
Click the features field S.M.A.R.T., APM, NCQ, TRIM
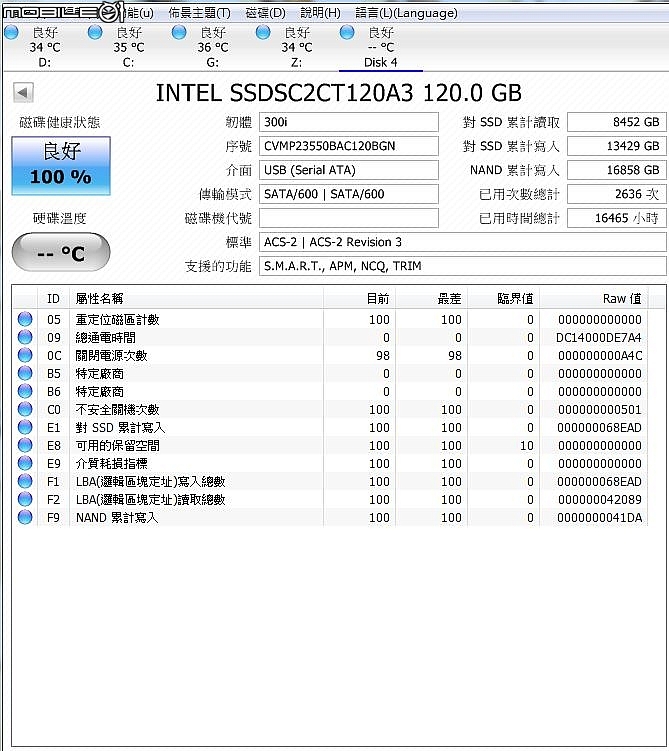coord(463,266)
